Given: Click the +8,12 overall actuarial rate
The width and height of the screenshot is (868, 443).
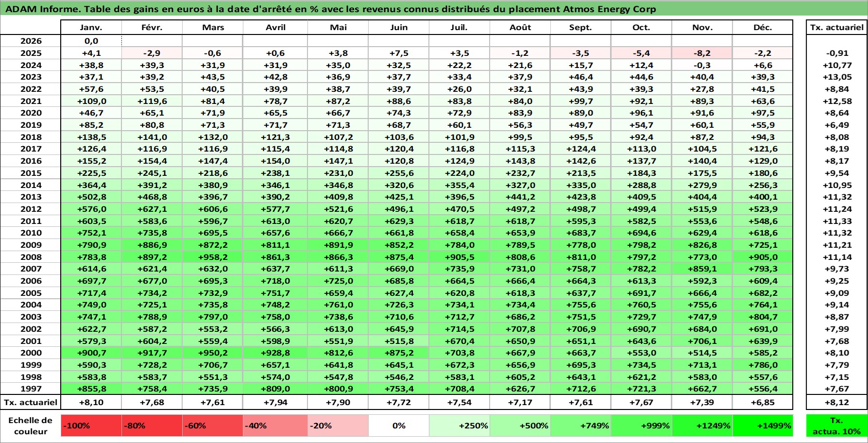Looking at the screenshot, I should click(x=837, y=402).
